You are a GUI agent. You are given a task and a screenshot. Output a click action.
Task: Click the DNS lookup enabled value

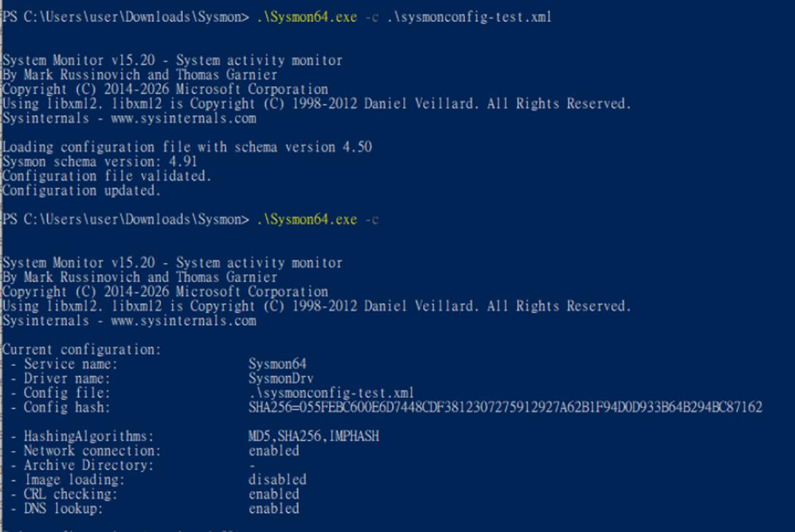[x=274, y=508]
